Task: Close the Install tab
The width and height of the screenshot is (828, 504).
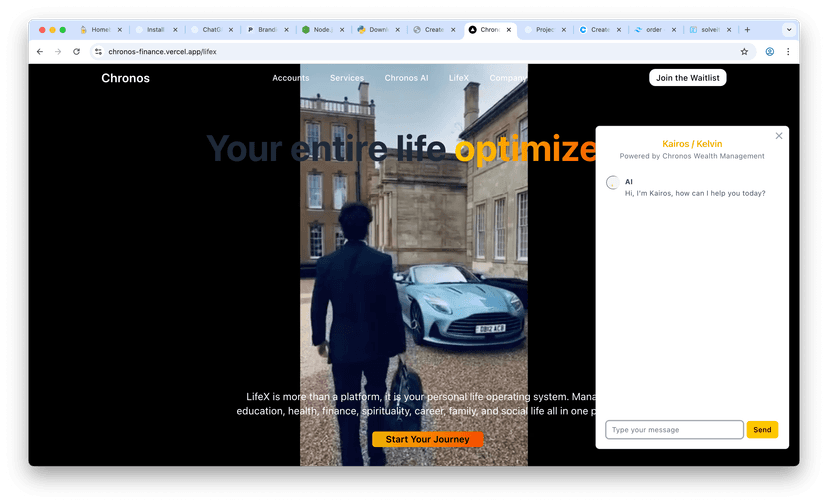Action: tap(175, 30)
